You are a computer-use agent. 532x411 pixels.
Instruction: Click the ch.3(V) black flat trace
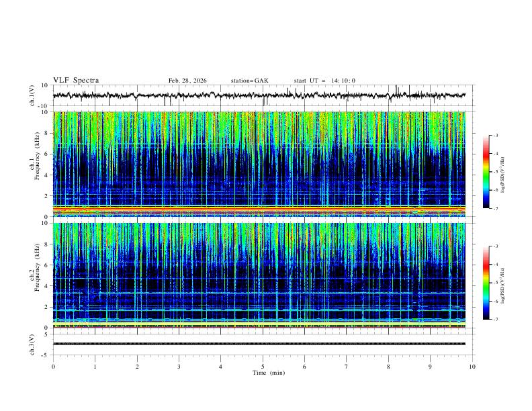259,344
